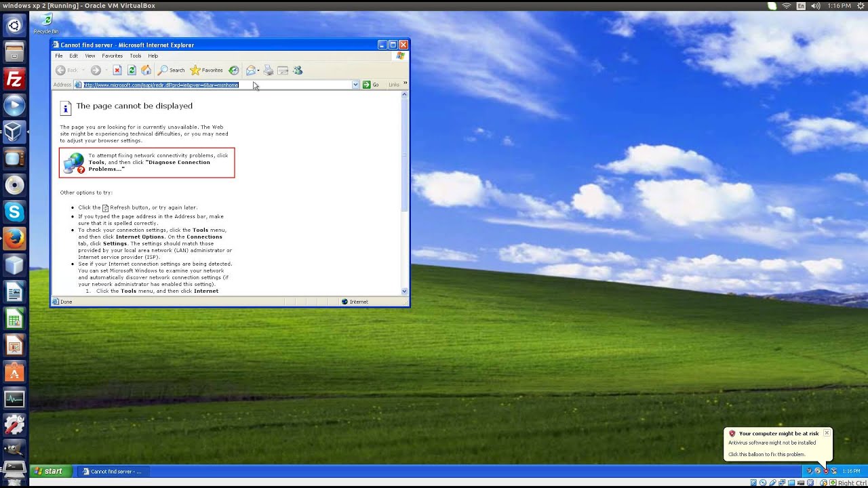Viewport: 868px width, 488px height.
Task: Open the View menu
Action: pos(90,56)
